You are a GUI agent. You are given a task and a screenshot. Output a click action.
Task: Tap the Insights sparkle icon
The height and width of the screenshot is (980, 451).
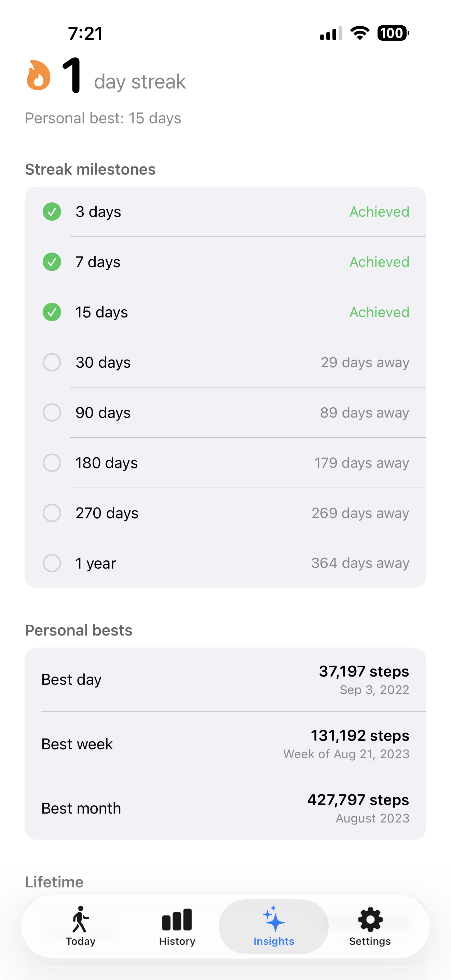pyautogui.click(x=274, y=919)
